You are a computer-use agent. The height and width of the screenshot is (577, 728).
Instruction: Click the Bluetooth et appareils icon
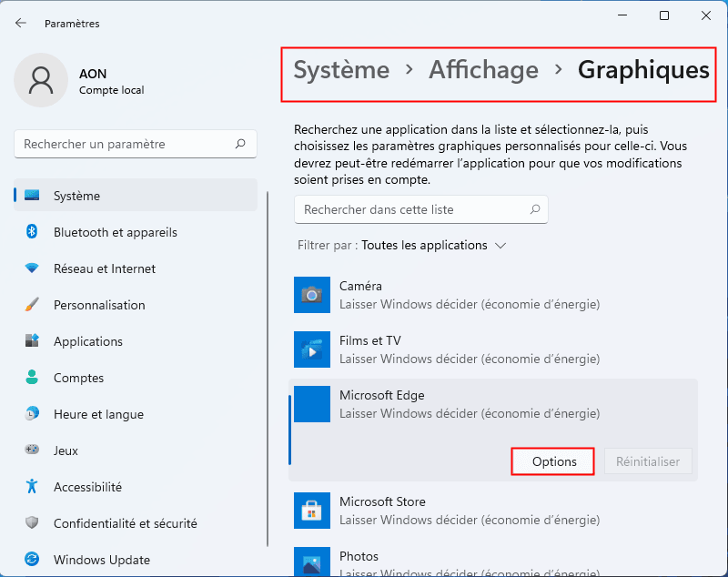(x=32, y=232)
